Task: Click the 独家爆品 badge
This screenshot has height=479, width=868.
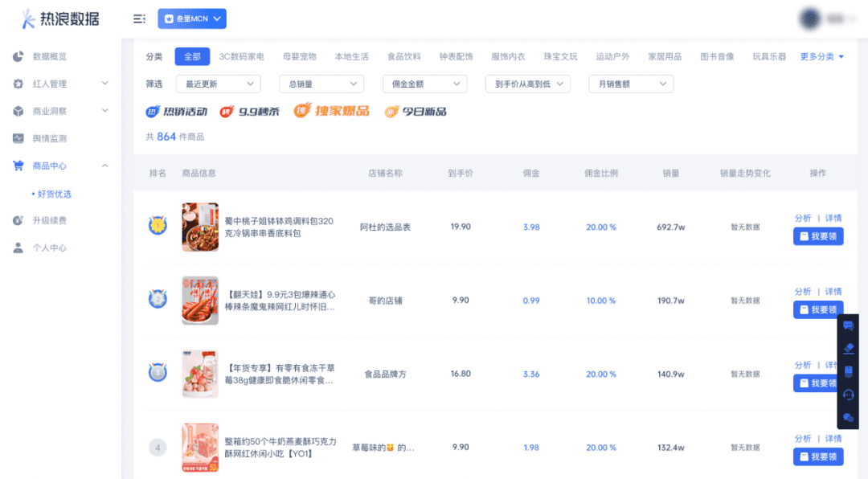Action: coord(331,111)
